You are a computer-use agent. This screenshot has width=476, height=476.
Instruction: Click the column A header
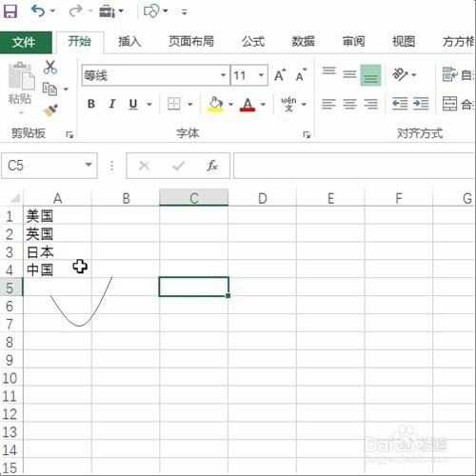click(57, 198)
